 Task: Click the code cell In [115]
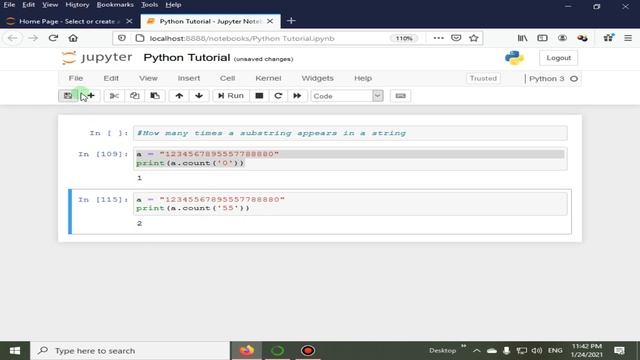click(x=350, y=204)
